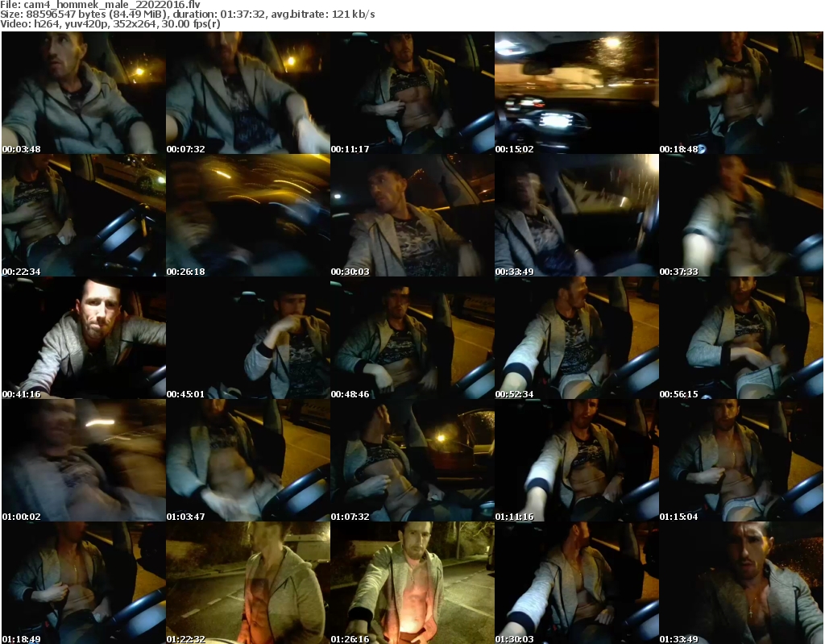Viewport: 825px width, 644px height.
Task: Select the thumbnail stamped 00:41:16
Action: [x=84, y=338]
